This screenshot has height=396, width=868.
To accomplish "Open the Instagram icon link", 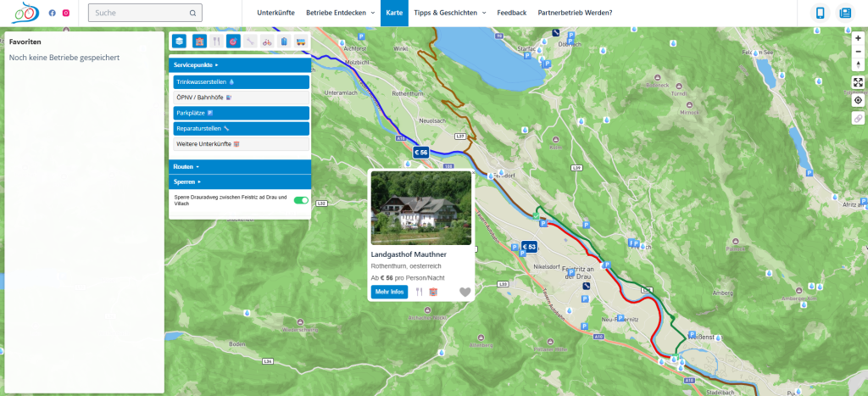I will 66,13.
